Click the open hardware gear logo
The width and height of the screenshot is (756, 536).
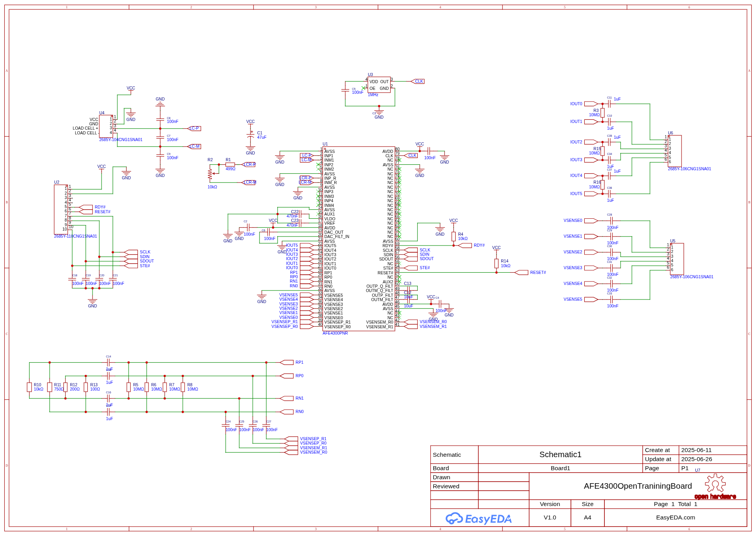pos(715,486)
